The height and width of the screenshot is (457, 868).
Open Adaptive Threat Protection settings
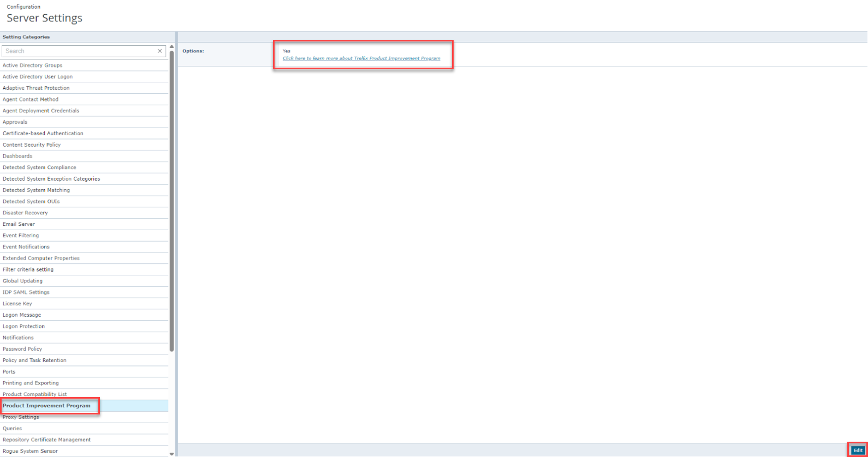coord(84,88)
